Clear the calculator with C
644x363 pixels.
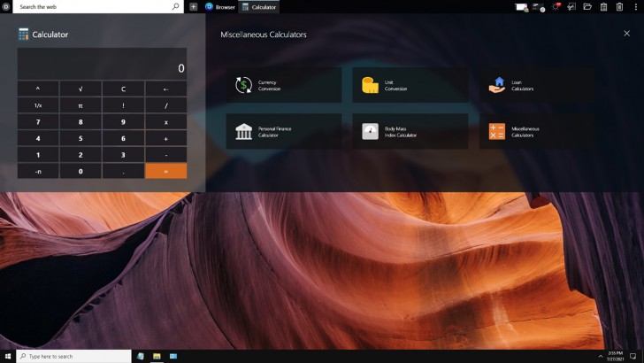pyautogui.click(x=123, y=89)
